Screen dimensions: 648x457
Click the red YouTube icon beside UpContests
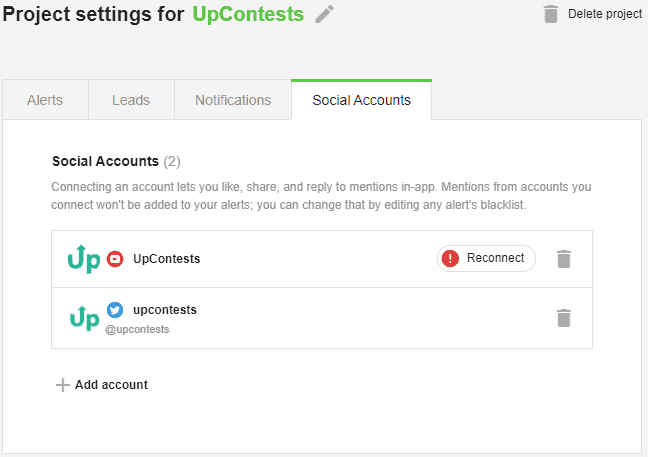pos(115,259)
